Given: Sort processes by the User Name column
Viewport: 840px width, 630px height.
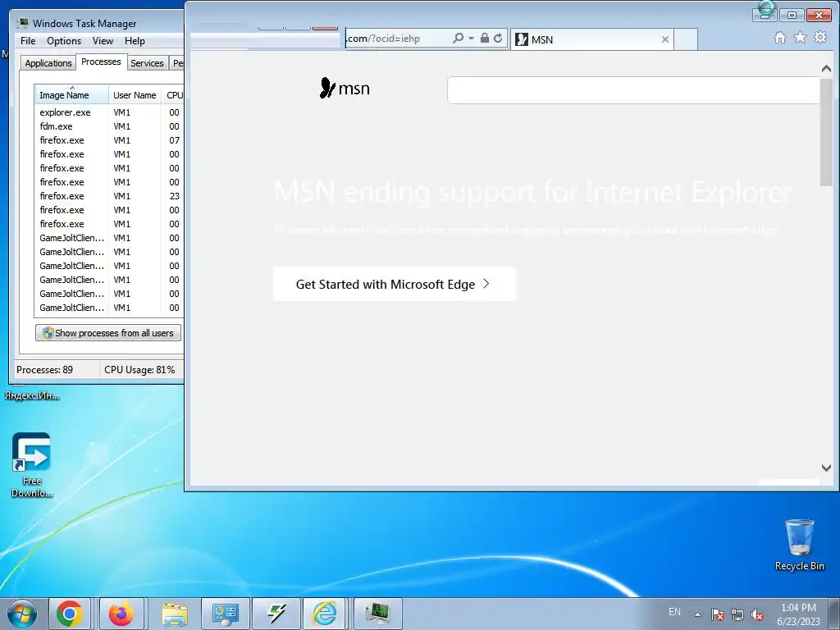Looking at the screenshot, I should (x=135, y=95).
